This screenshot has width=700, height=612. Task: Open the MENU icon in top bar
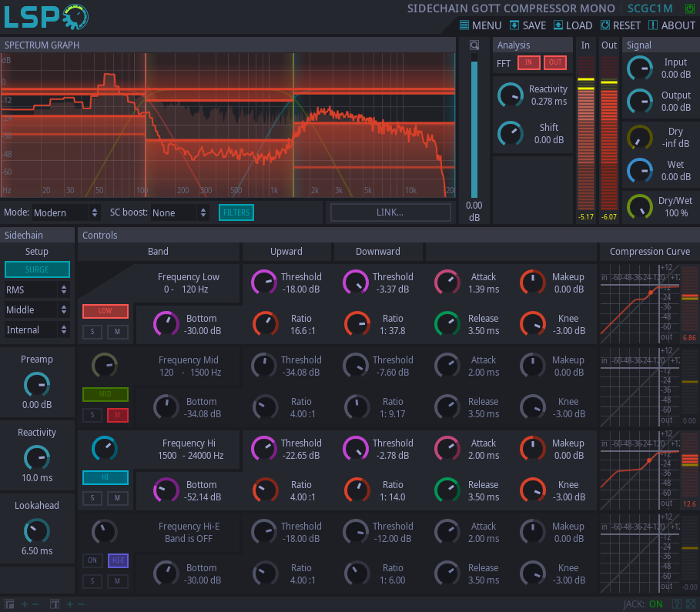[464, 25]
